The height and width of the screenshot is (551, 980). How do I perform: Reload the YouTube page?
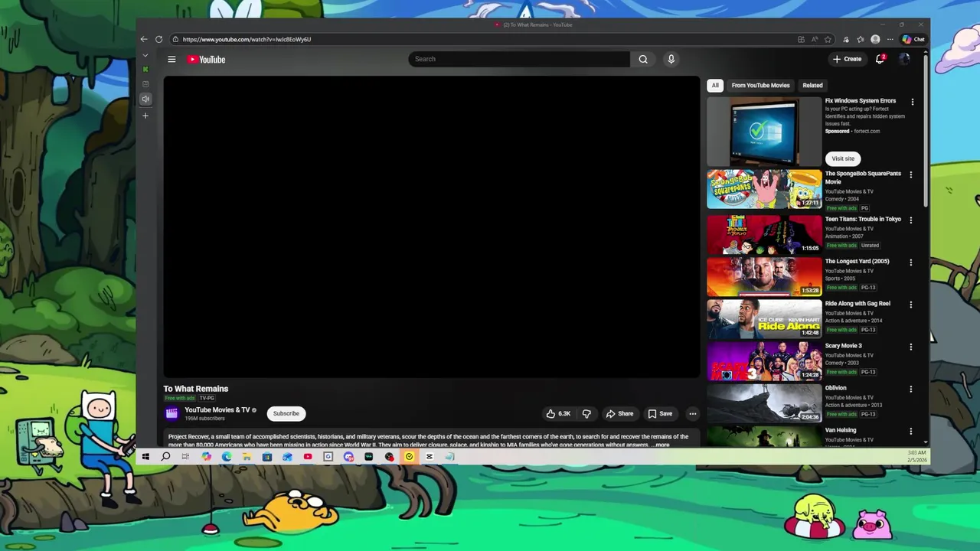(x=158, y=39)
